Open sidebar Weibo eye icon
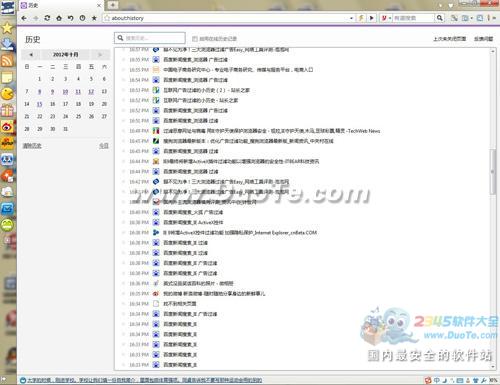The height and width of the screenshot is (385, 500). pyautogui.click(x=7, y=127)
